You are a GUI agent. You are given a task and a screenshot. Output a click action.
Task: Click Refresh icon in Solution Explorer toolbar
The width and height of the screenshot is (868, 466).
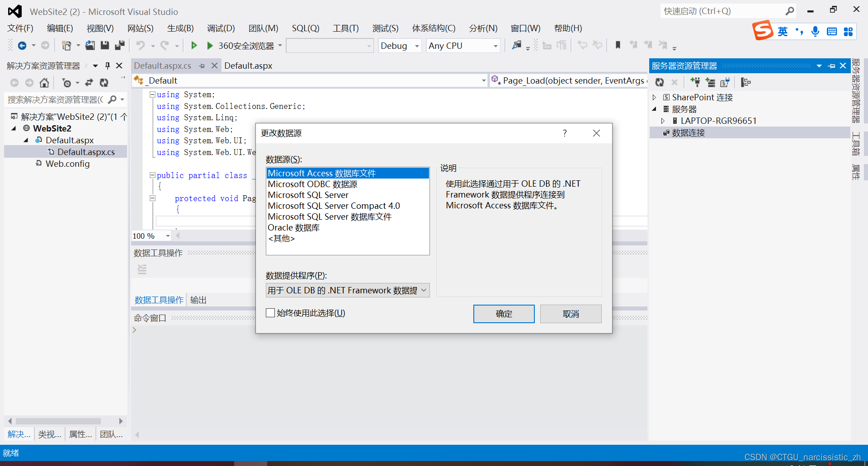click(x=104, y=83)
